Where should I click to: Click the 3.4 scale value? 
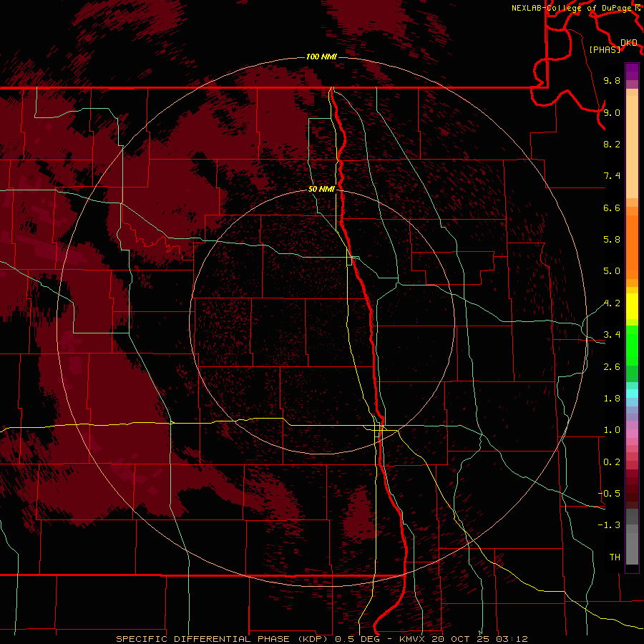tap(612, 335)
